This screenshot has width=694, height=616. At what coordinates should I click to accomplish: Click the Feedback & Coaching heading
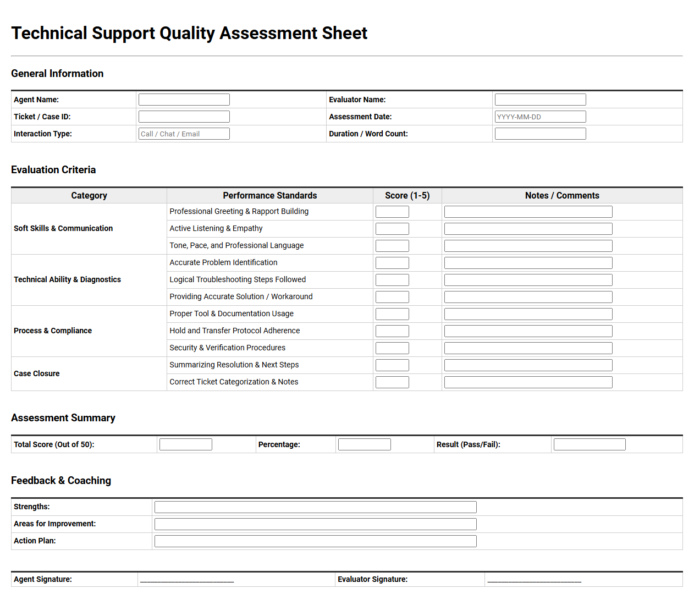point(61,481)
